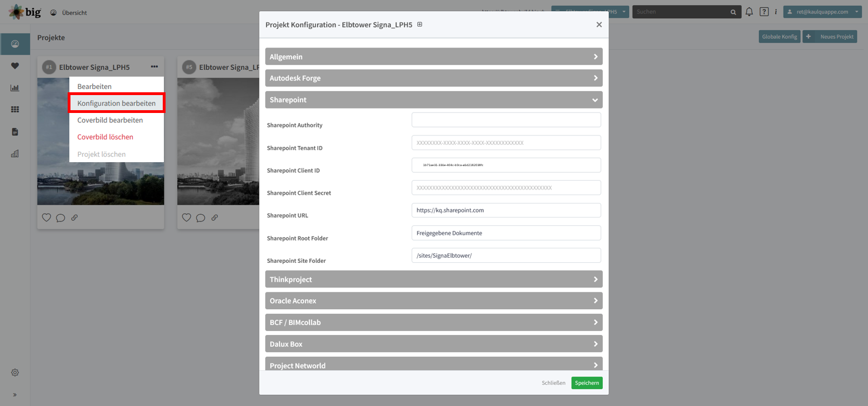Open the ret@kaulquappe.com user dropdown
This screenshot has height=406, width=868.
(823, 12)
